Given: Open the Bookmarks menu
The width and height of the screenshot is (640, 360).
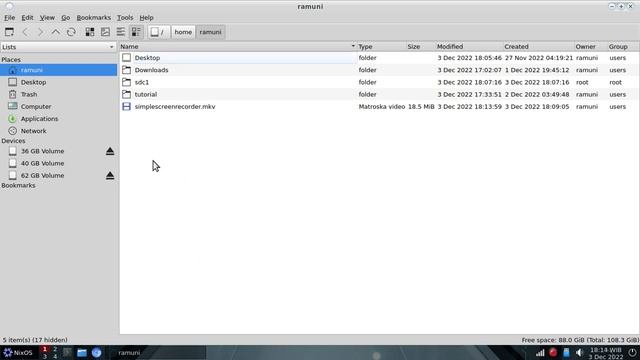Looking at the screenshot, I should [x=93, y=18].
